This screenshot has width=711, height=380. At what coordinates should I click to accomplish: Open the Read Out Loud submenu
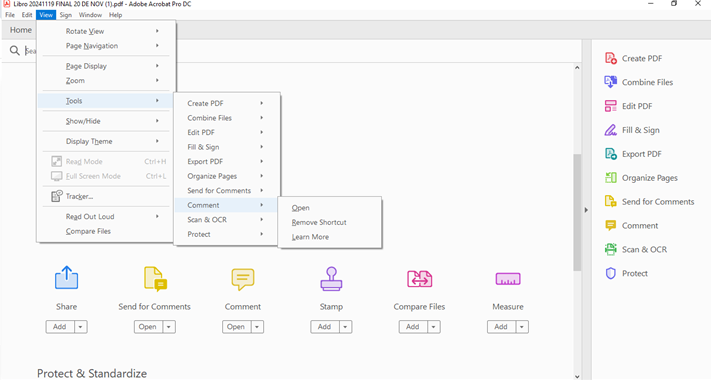pos(106,216)
